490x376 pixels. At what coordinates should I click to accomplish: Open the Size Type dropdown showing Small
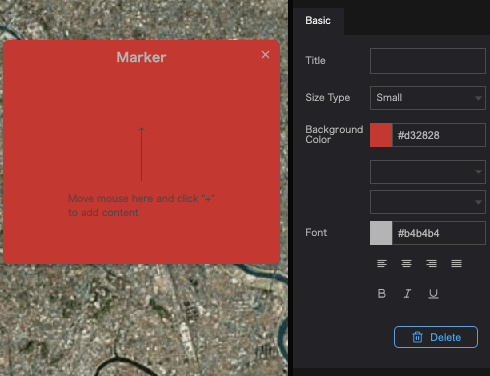coord(428,98)
